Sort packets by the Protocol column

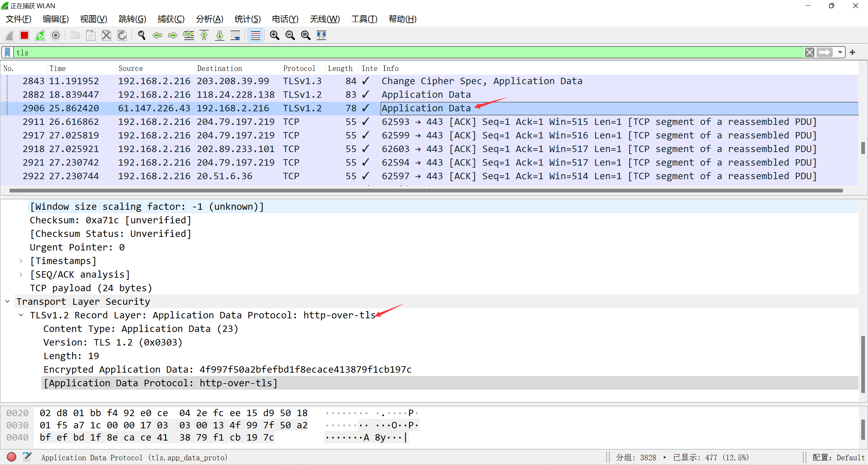[303, 68]
